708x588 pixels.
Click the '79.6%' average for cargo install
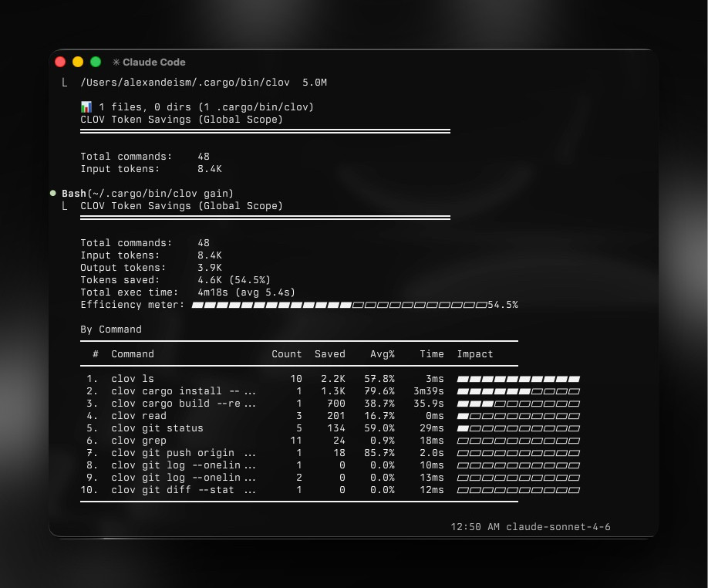[379, 391]
